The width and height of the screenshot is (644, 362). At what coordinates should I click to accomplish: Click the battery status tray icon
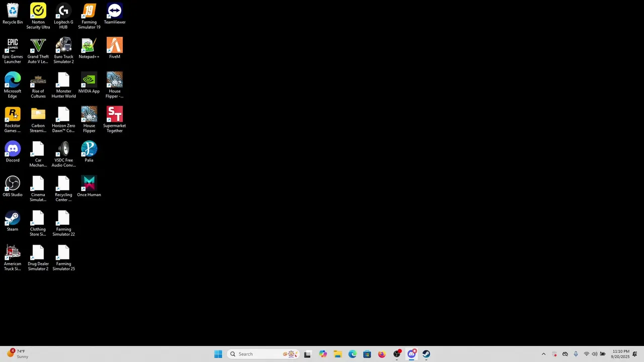(603, 354)
